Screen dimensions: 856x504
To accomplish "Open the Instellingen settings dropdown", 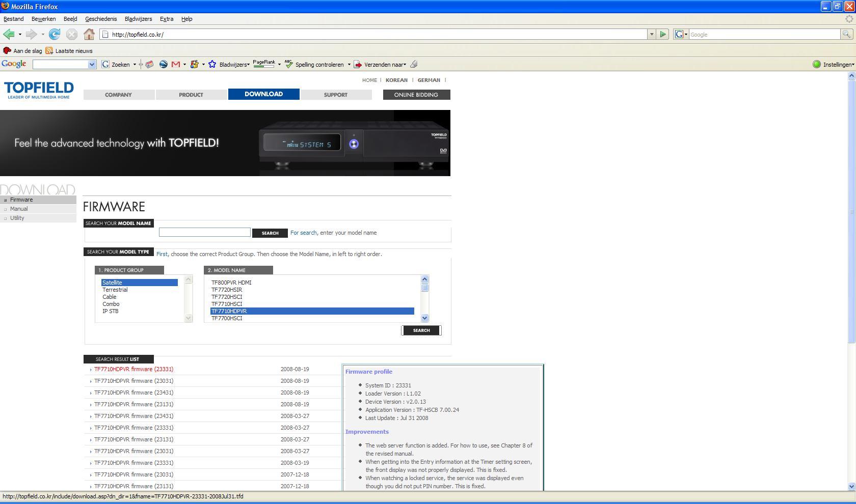I will [838, 64].
